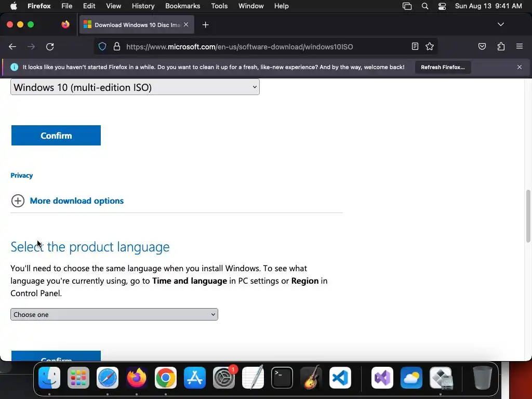Launch Safari from the Dock
The height and width of the screenshot is (399, 532).
tap(108, 377)
